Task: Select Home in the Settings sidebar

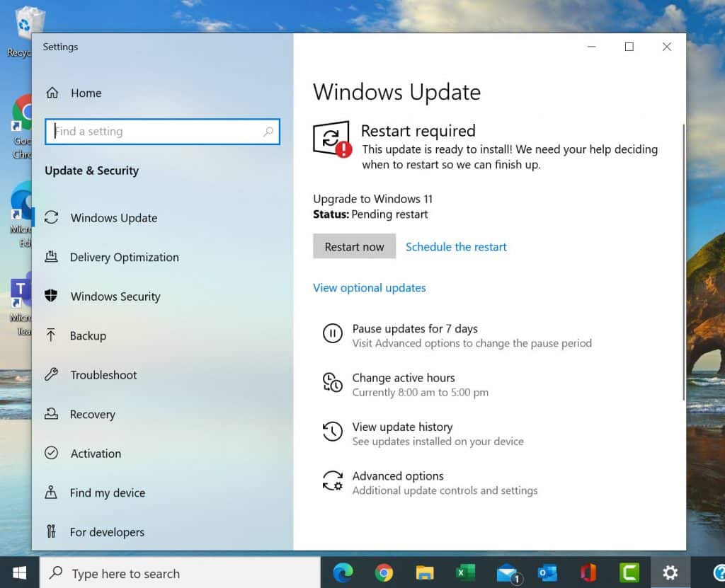Action: (x=86, y=93)
